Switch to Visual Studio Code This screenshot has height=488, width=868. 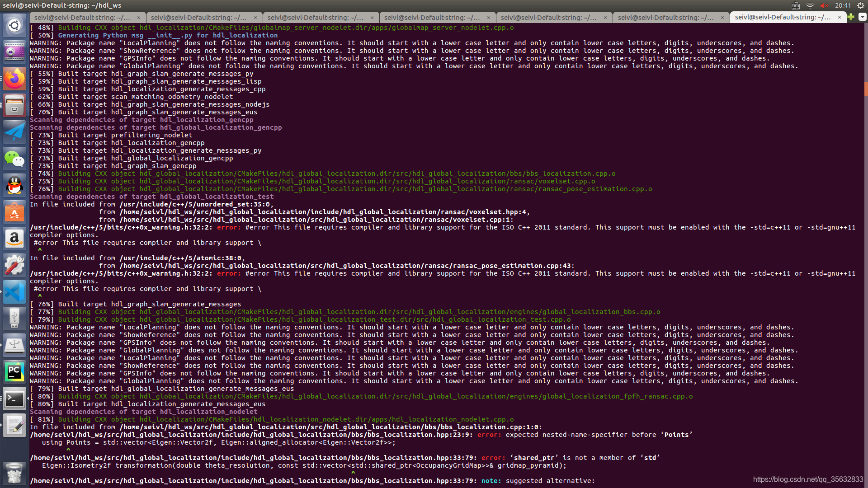14,292
